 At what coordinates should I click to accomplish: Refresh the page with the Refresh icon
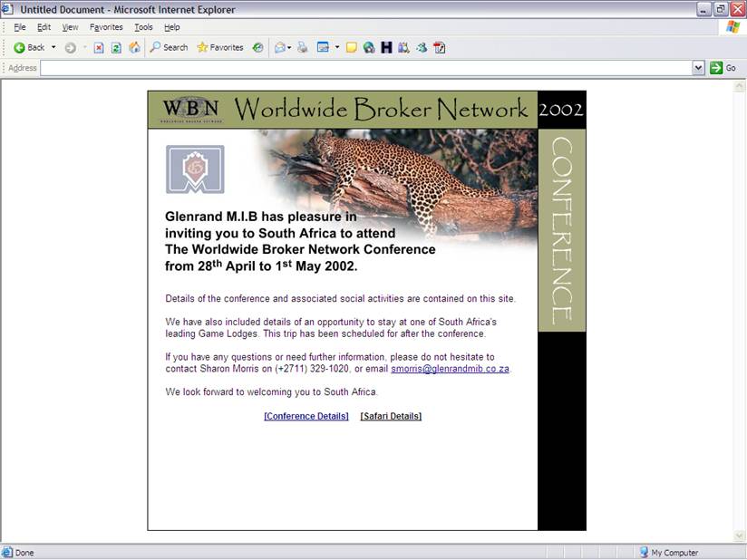tap(116, 48)
